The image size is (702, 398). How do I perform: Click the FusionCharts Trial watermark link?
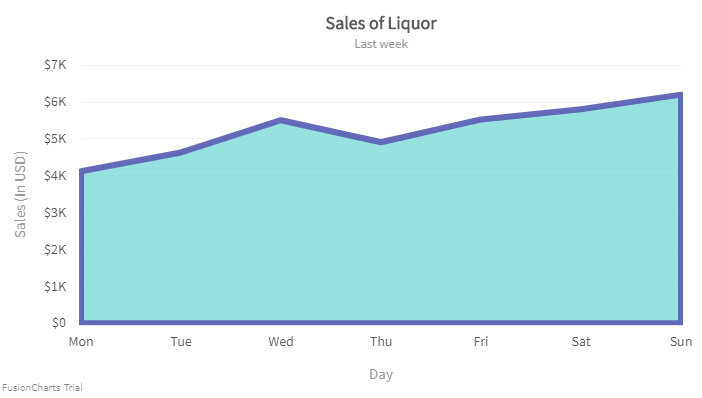coord(43,388)
